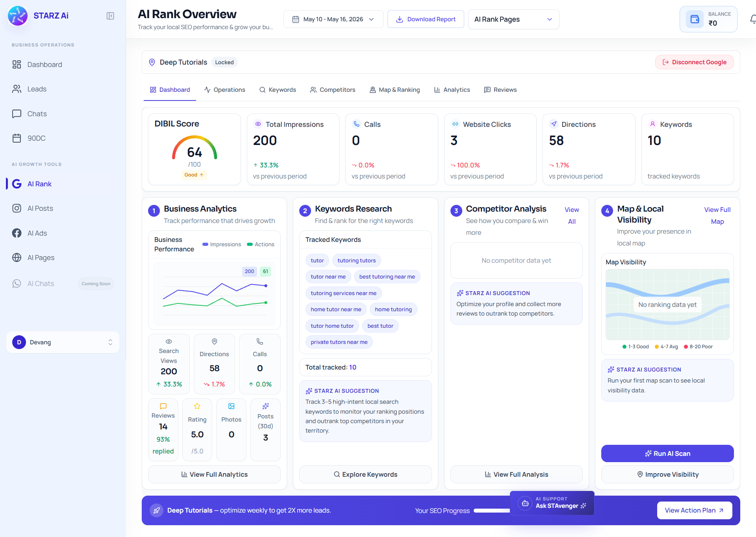The width and height of the screenshot is (756, 537).
Task: Open AI Pages globe icon
Action: tap(17, 258)
